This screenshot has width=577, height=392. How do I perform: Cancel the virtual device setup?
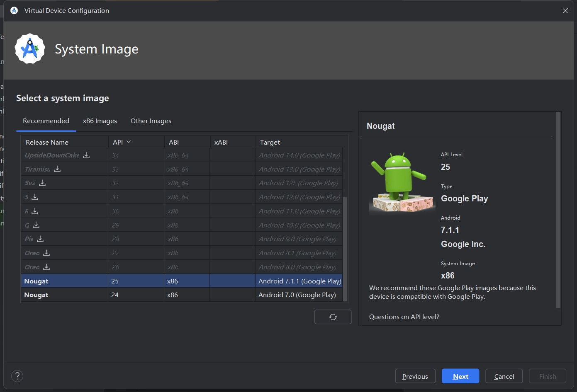coord(504,376)
